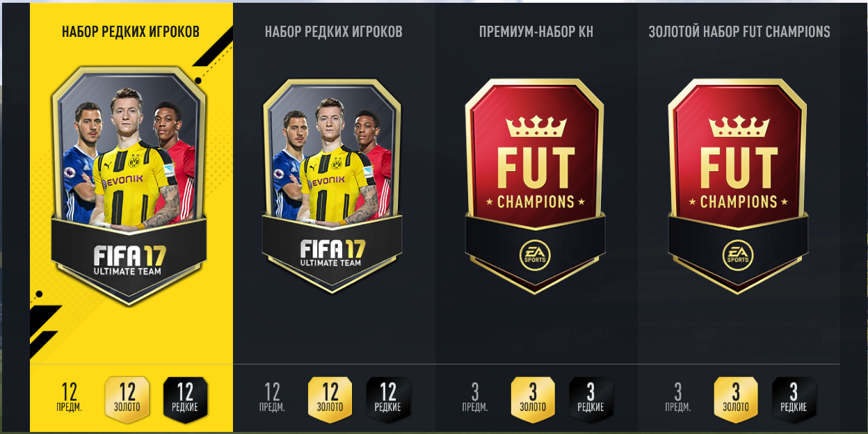Screen dimensions: 868x434
Task: Click black 3 Редкие badge of Золотой набор
Action: (x=794, y=400)
